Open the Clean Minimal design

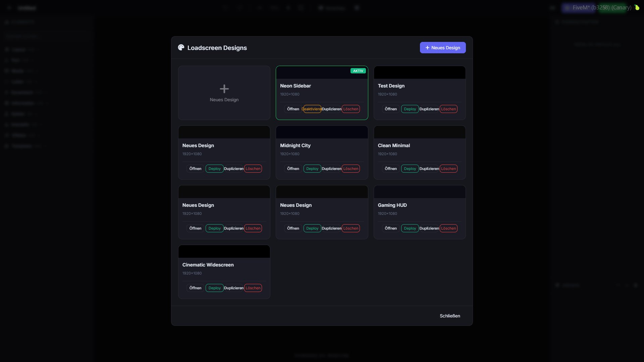point(391,169)
